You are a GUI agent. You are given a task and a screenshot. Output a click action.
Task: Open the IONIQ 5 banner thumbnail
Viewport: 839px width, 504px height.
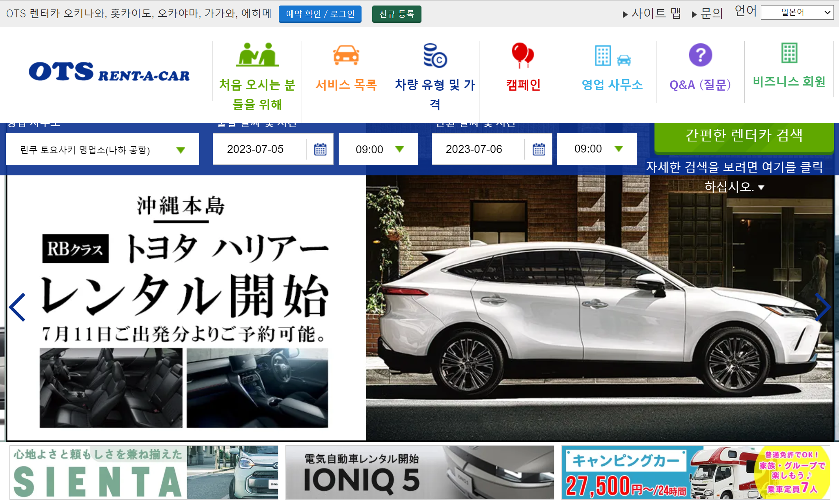[419, 472]
